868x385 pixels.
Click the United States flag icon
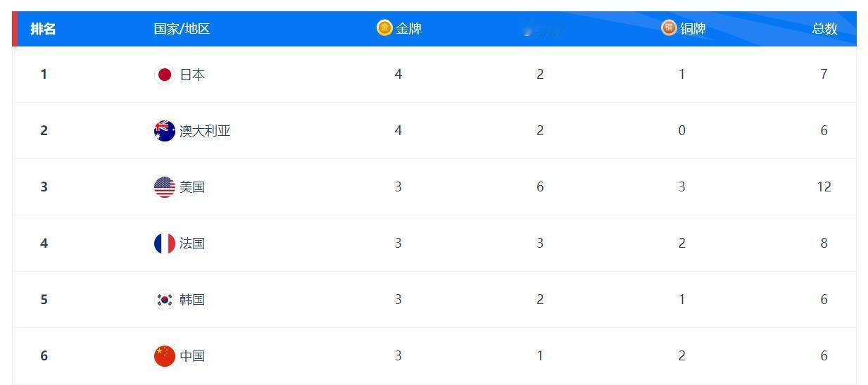click(165, 187)
